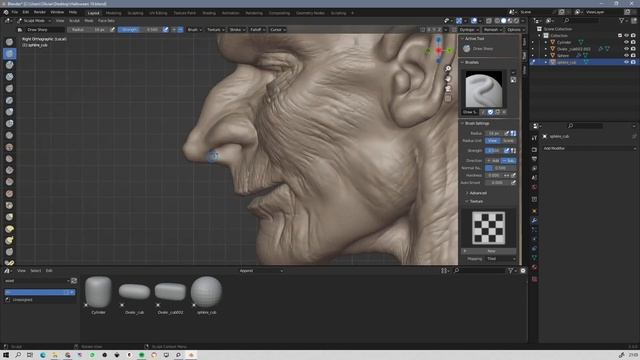The height and width of the screenshot is (360, 640).
Task: Select the Pinch brush tool
Action: click(x=9, y=205)
